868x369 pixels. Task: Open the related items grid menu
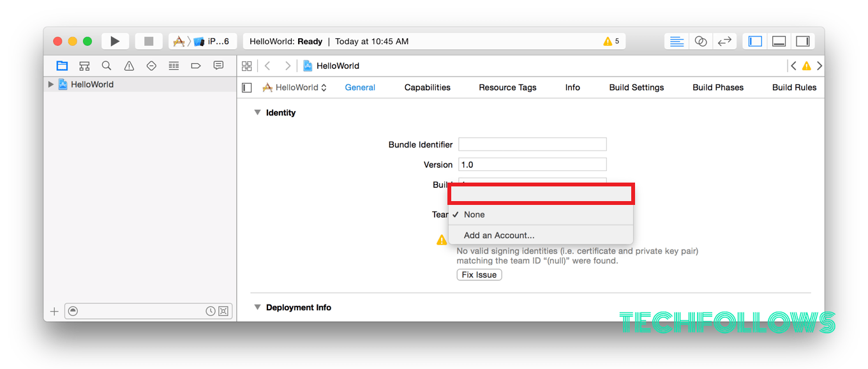247,66
